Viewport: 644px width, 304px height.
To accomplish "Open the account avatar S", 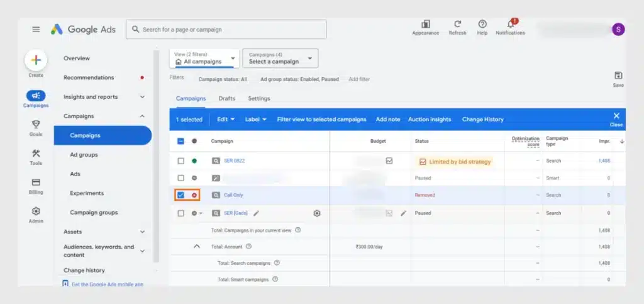I will pos(618,29).
